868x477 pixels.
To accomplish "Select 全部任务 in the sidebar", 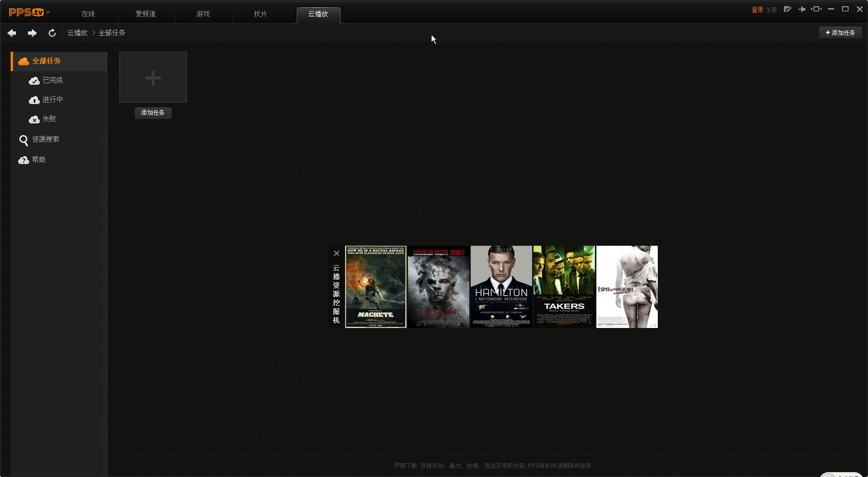I will pyautogui.click(x=59, y=61).
